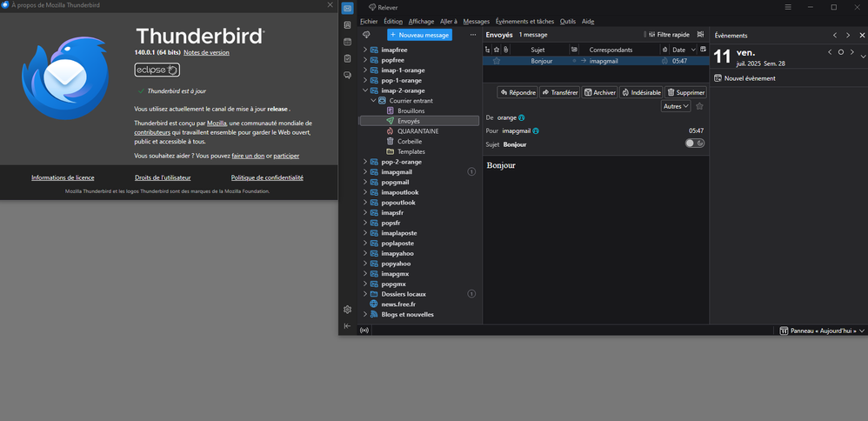Star the open message in header
Image resolution: width=868 pixels, height=421 pixels.
[x=699, y=106]
